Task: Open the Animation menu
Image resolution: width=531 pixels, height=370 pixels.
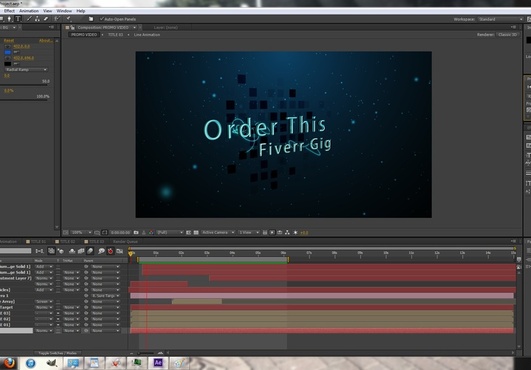Action: 29,11
